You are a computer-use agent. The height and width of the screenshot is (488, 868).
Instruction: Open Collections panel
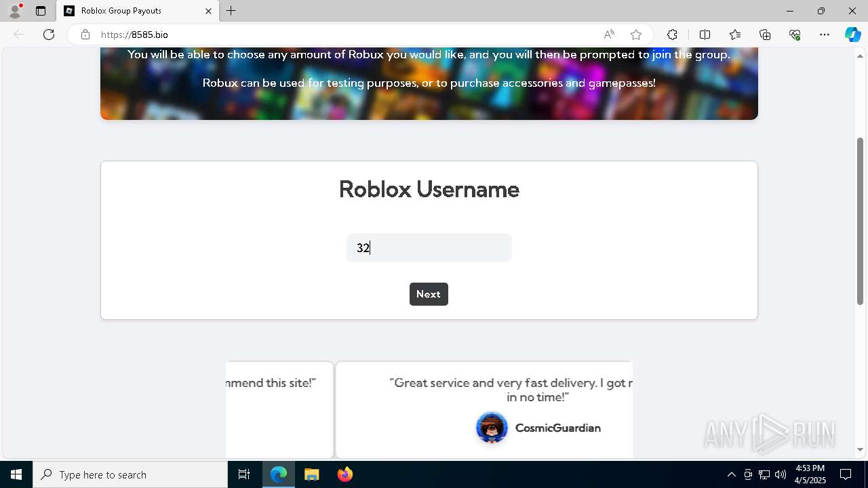[765, 35]
